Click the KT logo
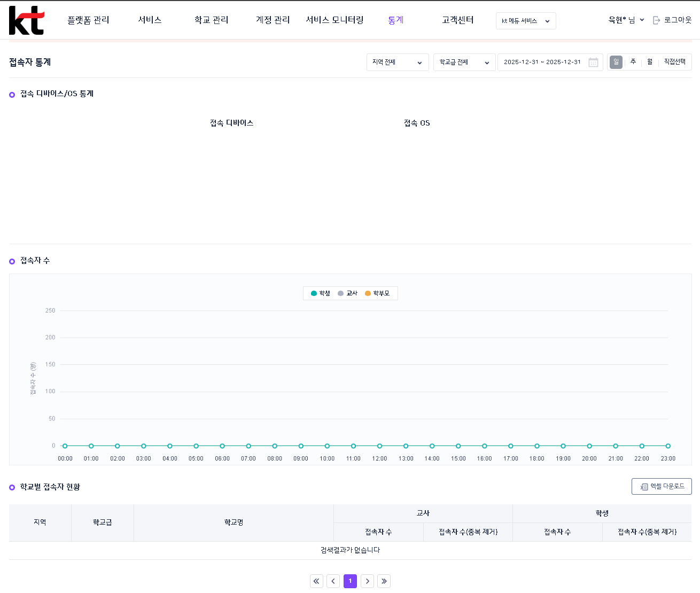This screenshot has height=593, width=700. tap(26, 20)
